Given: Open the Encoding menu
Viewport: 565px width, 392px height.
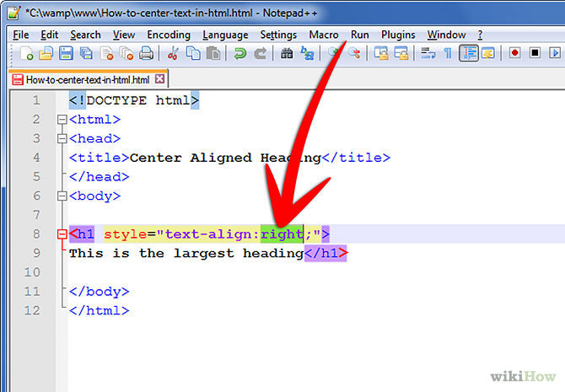Looking at the screenshot, I should [169, 35].
